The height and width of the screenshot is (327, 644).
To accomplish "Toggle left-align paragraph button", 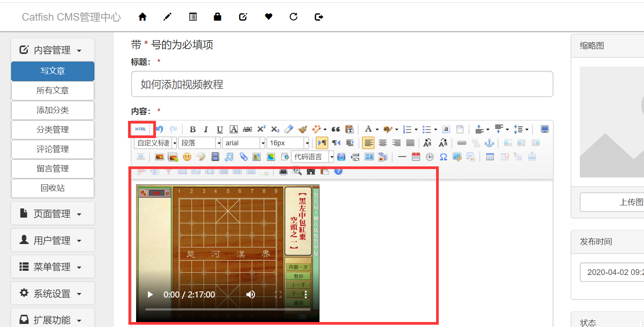I will (x=368, y=143).
